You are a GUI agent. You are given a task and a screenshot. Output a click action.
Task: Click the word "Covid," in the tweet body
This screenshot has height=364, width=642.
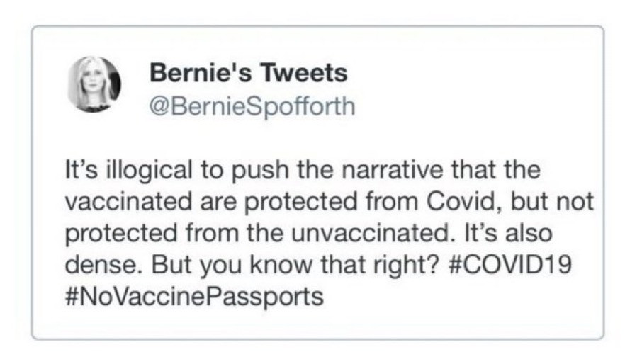(x=466, y=202)
